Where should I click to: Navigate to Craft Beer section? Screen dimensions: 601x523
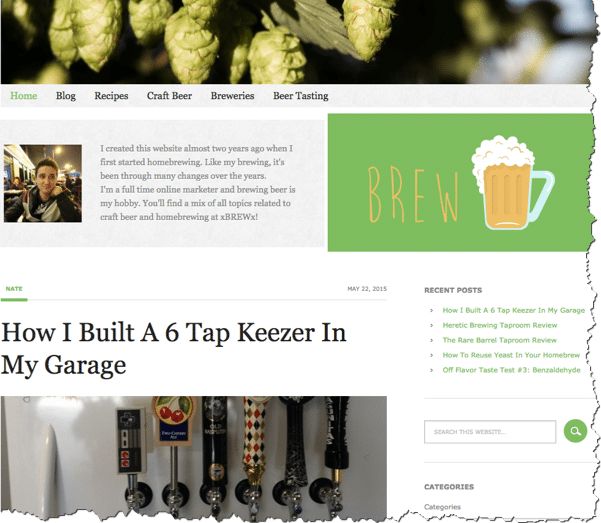coord(169,96)
